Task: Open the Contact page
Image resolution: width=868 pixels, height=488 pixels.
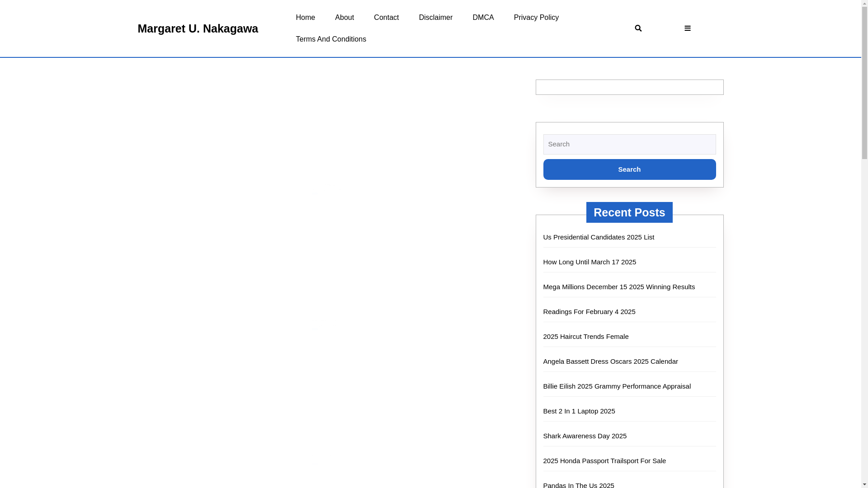Action: click(386, 17)
